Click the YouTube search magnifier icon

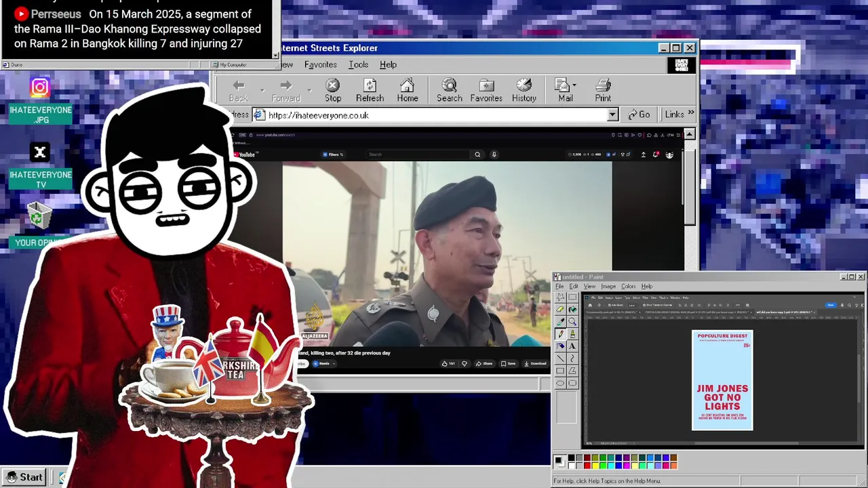click(x=477, y=155)
